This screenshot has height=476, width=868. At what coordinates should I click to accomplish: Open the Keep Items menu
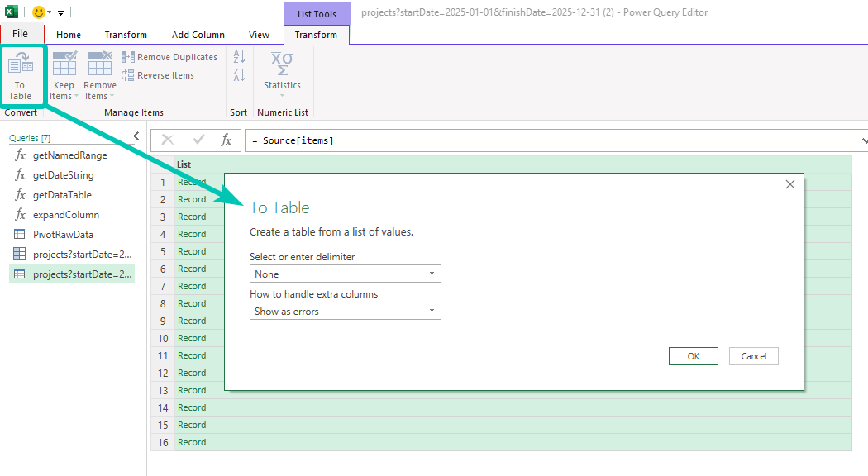(64, 76)
